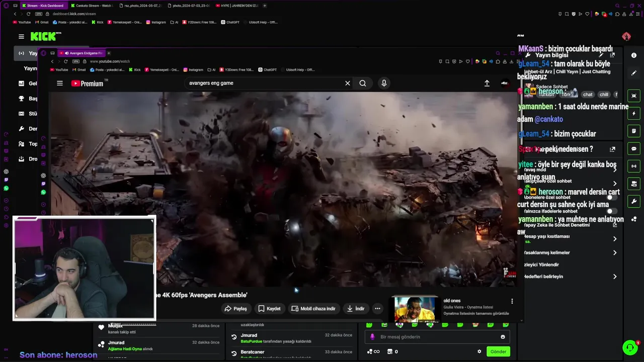Open the YouTube account avatar menu
644x362 pixels.
tap(505, 83)
